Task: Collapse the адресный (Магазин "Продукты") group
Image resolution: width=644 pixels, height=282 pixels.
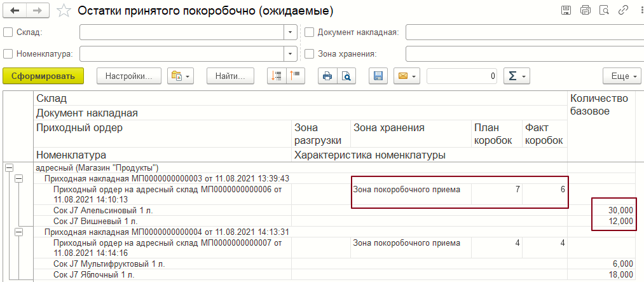Action: coord(8,167)
